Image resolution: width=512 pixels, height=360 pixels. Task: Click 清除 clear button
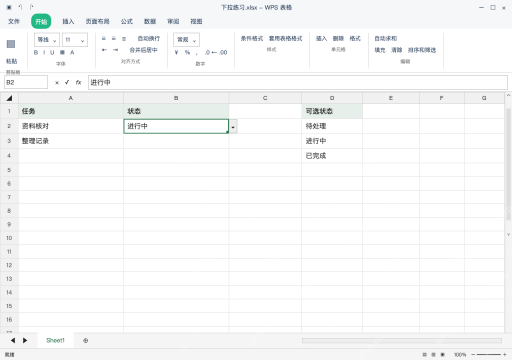coord(397,50)
